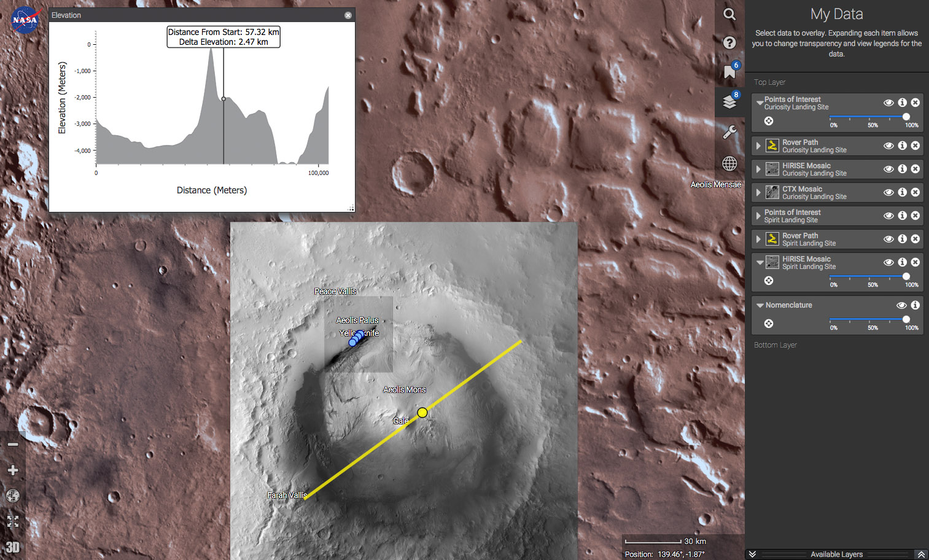Hide the Curiosity Rover Path layer
Image resolution: width=929 pixels, height=560 pixels.
point(888,146)
